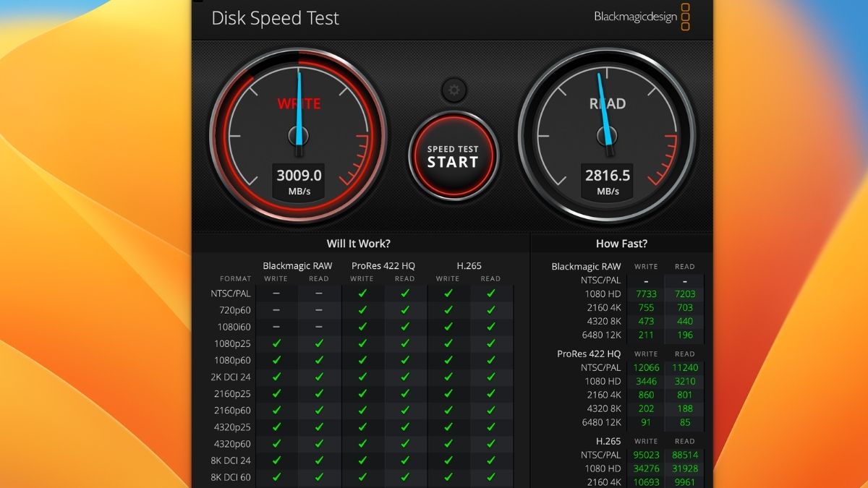Click ProRes NTSC/PAL read value 11240

tap(684, 367)
